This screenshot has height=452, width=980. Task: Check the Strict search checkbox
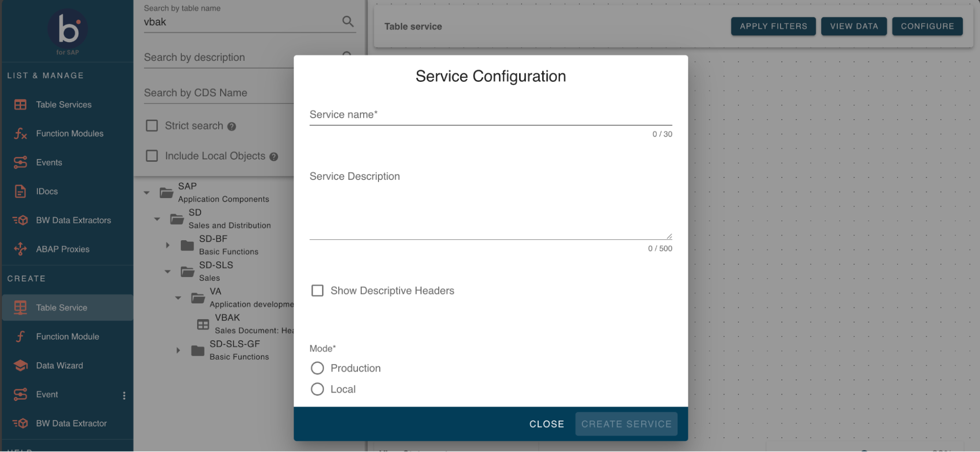click(152, 126)
